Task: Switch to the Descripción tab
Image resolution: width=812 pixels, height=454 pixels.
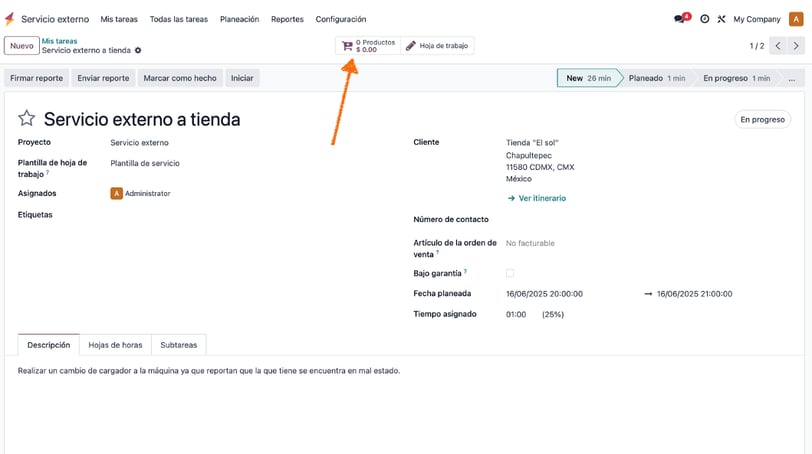Action: (49, 345)
